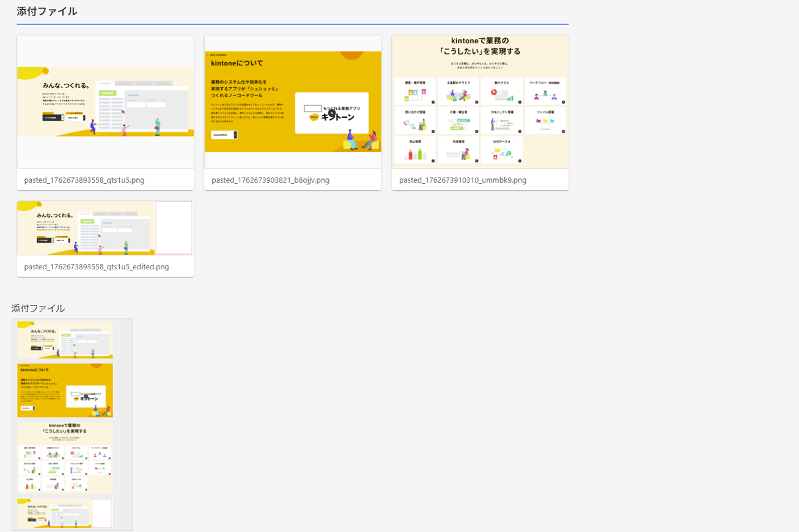The height and width of the screenshot is (532, 799).
Task: Select the プロジェクト管理 tile in the large image
Action: pos(502,121)
